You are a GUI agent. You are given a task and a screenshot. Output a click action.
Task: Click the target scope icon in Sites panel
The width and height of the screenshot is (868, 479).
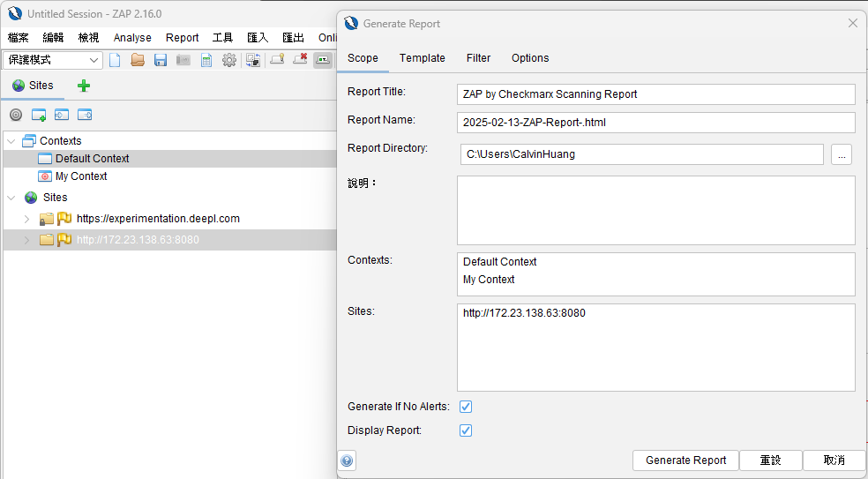pyautogui.click(x=16, y=115)
